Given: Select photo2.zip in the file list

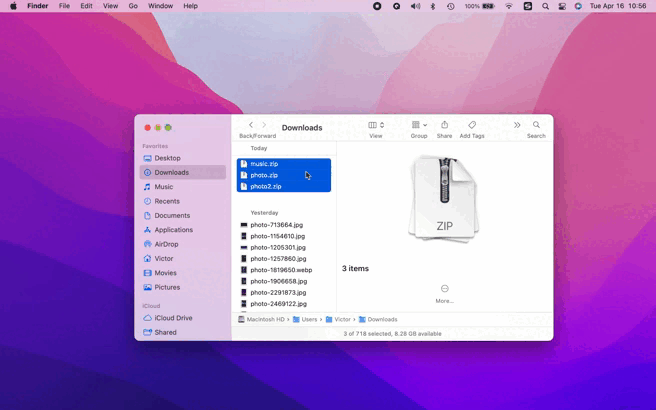Looking at the screenshot, I should [x=284, y=187].
